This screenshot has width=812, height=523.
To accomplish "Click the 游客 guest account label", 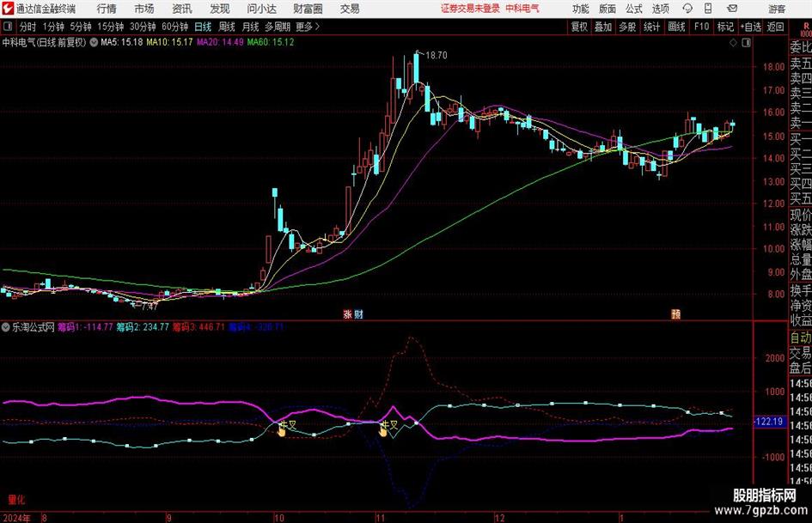I will (x=777, y=9).
